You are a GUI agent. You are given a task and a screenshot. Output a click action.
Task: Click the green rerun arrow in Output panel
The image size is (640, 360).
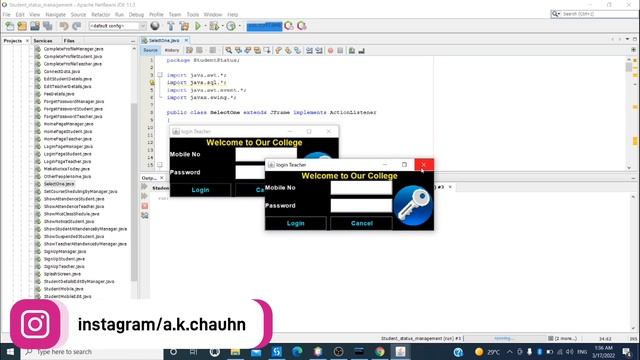144,187
